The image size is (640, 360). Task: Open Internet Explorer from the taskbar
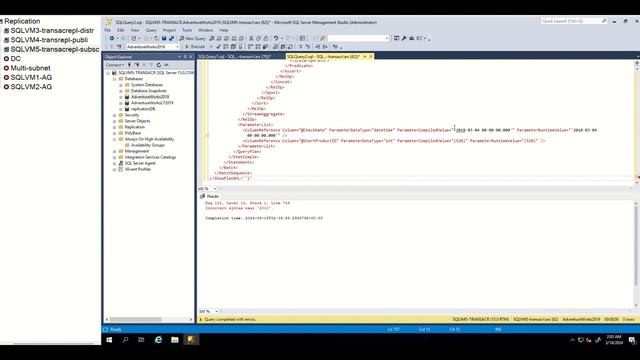tap(158, 340)
